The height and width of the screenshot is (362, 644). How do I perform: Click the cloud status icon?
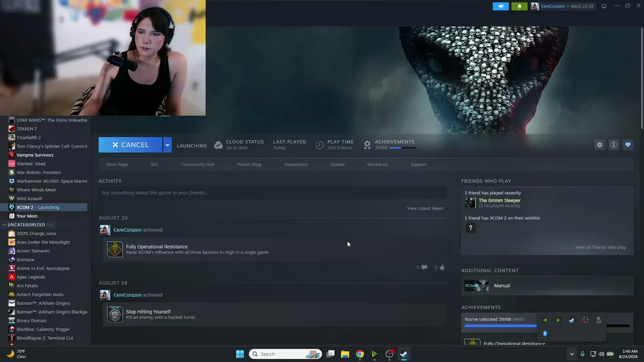[218, 145]
